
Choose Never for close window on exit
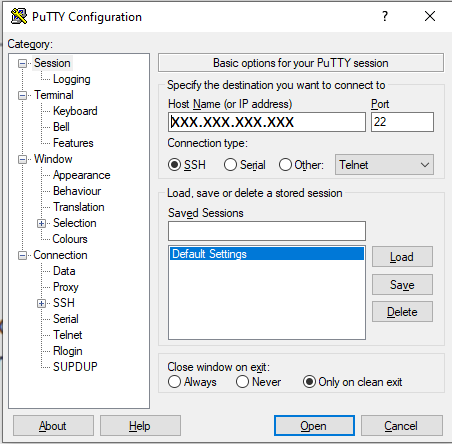[242, 382]
